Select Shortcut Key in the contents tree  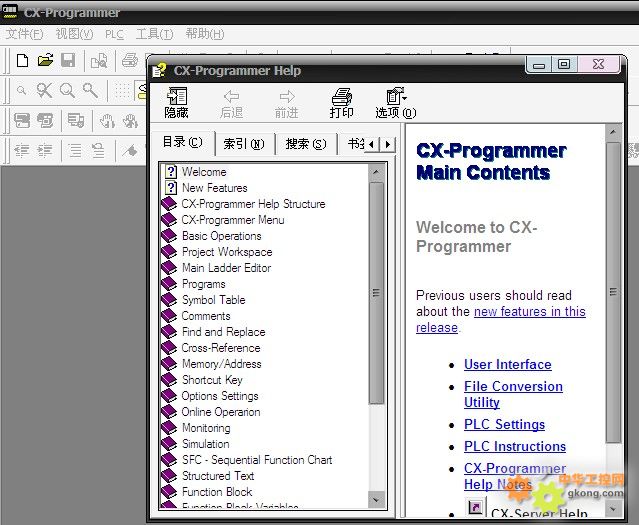coord(212,380)
